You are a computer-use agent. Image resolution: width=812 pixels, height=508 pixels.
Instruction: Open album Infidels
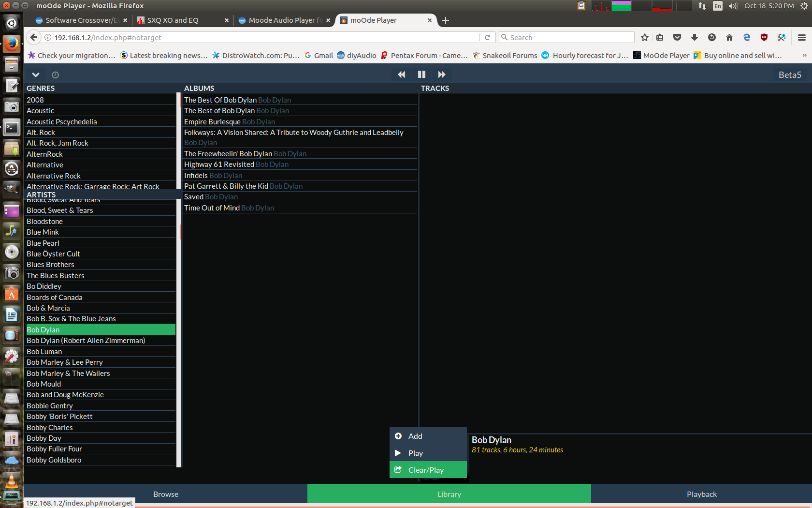click(x=299, y=175)
